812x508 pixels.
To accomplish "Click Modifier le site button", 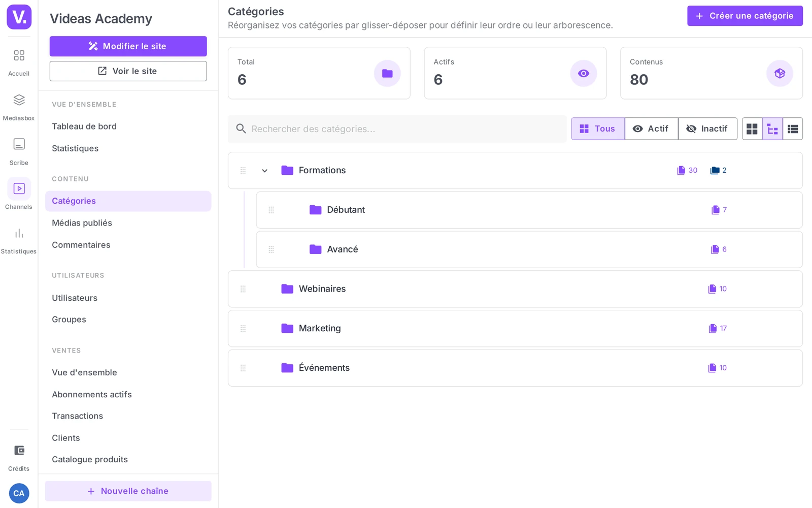I will tap(128, 46).
